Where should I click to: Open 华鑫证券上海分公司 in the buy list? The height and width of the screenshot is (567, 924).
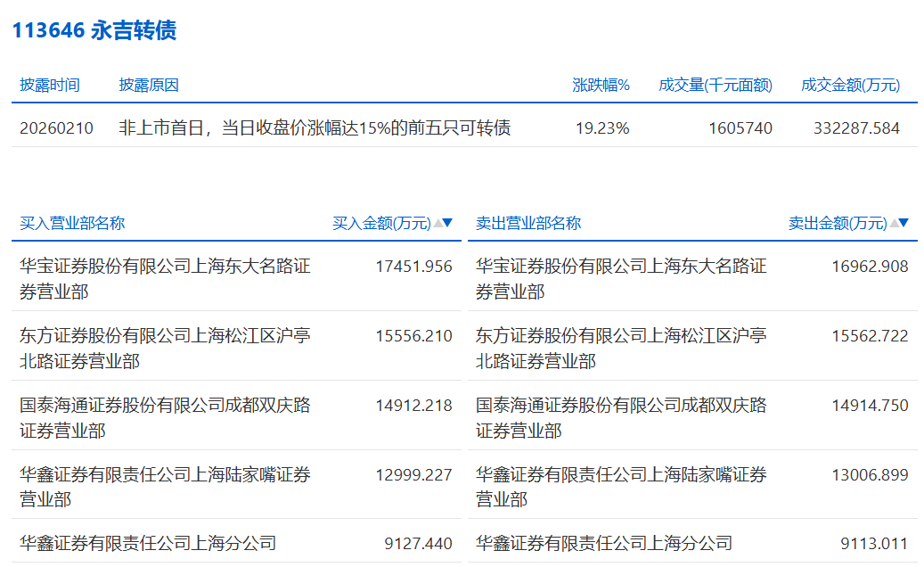pyautogui.click(x=148, y=543)
